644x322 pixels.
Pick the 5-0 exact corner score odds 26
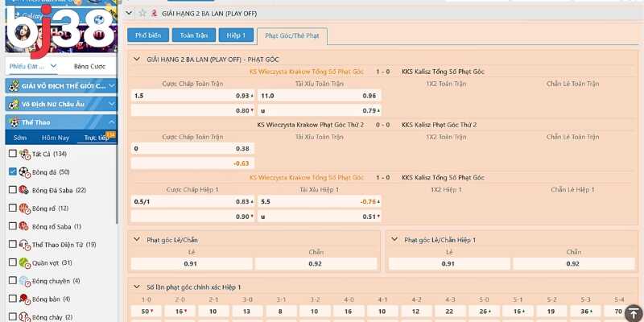point(485,311)
